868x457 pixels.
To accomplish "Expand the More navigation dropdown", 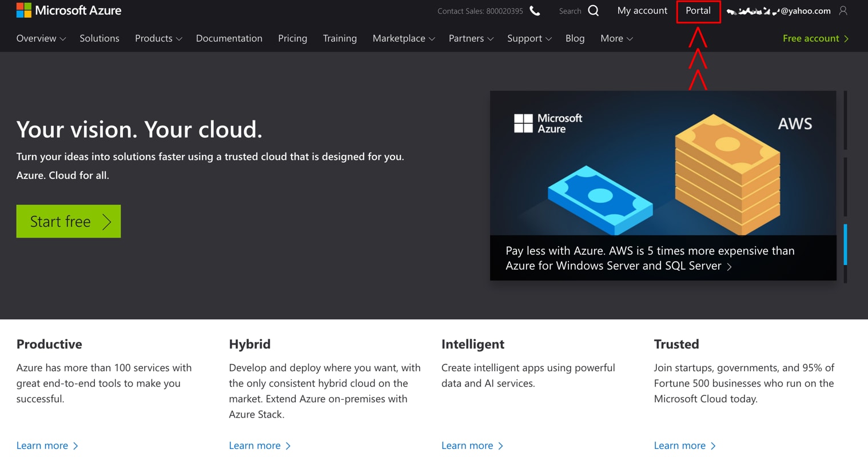I will (616, 38).
